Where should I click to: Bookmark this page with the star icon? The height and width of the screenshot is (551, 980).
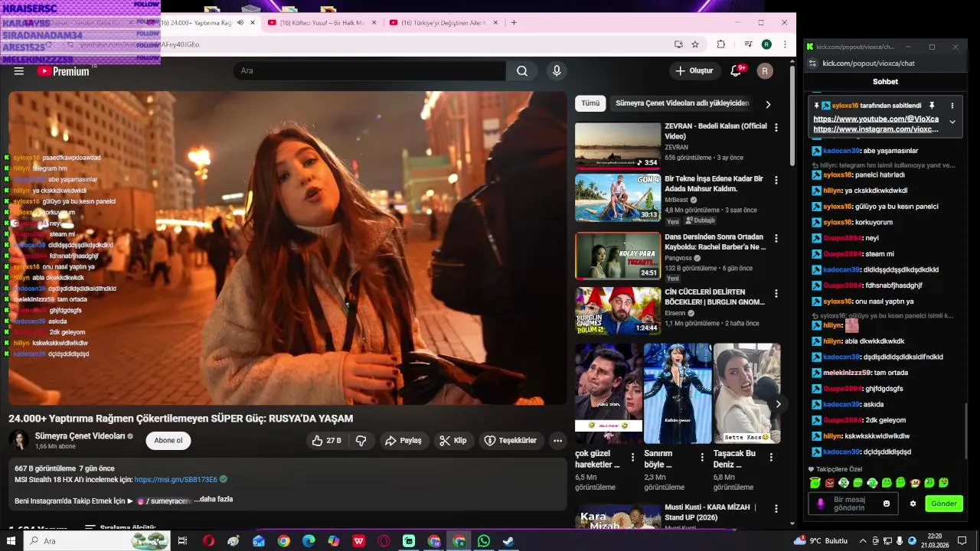[x=695, y=44]
